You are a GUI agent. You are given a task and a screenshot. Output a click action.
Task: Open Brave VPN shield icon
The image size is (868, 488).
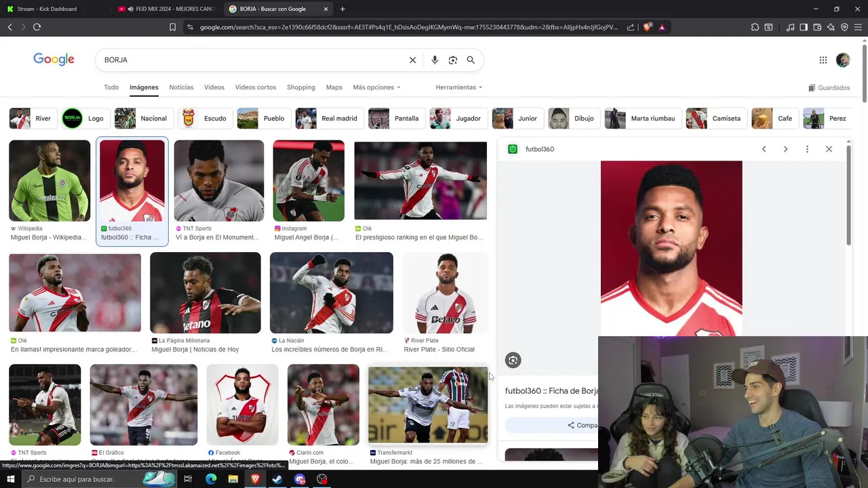click(844, 27)
